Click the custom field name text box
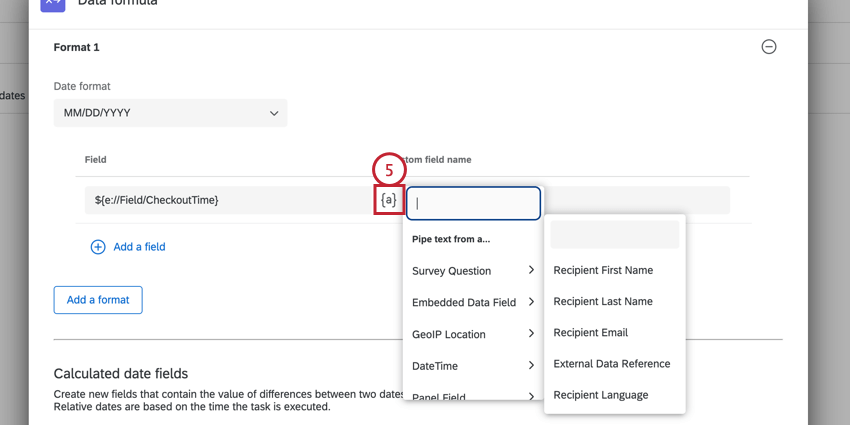 pos(474,202)
